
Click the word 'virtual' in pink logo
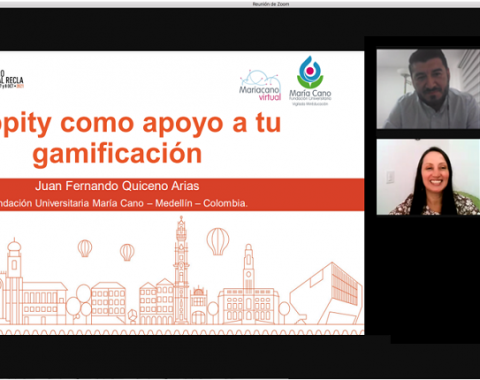pos(270,97)
